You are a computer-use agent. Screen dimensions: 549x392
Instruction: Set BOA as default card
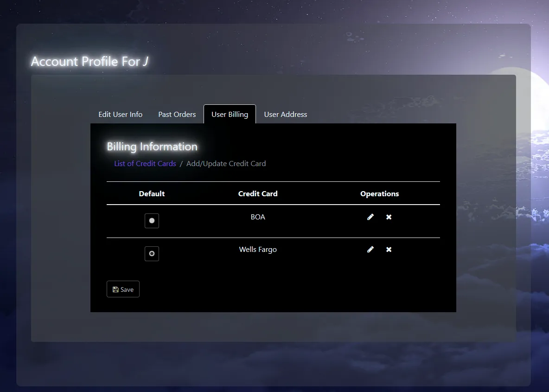(x=152, y=221)
